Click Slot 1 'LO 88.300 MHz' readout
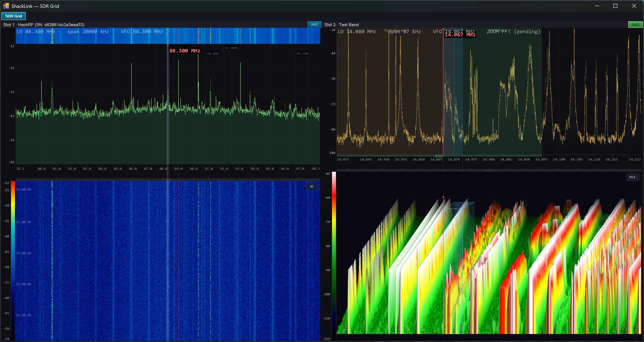Viewport: 644px width, 342px height. (x=36, y=31)
